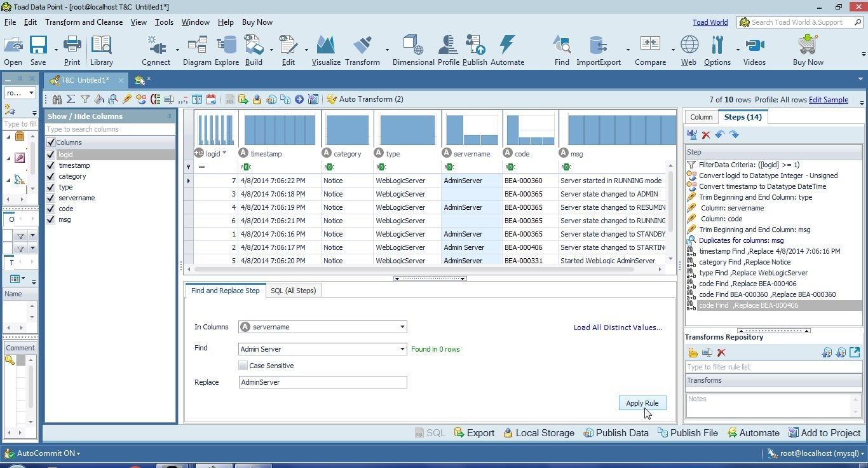This screenshot has width=868, height=468.
Task: Click the Export button in bottom bar
Action: 474,433
